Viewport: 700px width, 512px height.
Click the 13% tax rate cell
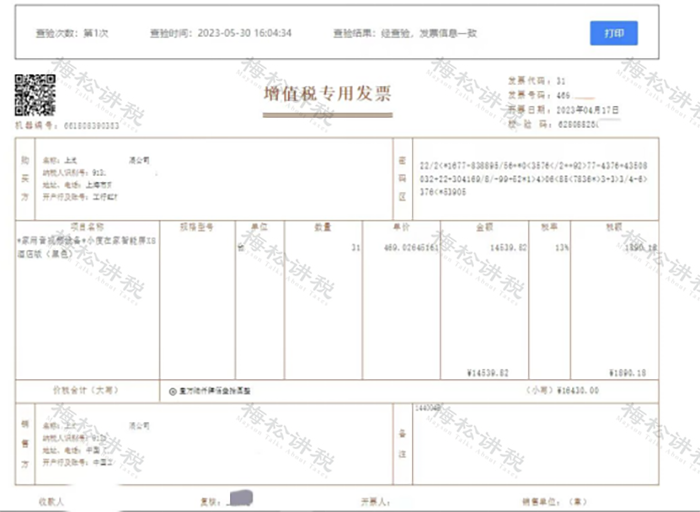pyautogui.click(x=562, y=248)
